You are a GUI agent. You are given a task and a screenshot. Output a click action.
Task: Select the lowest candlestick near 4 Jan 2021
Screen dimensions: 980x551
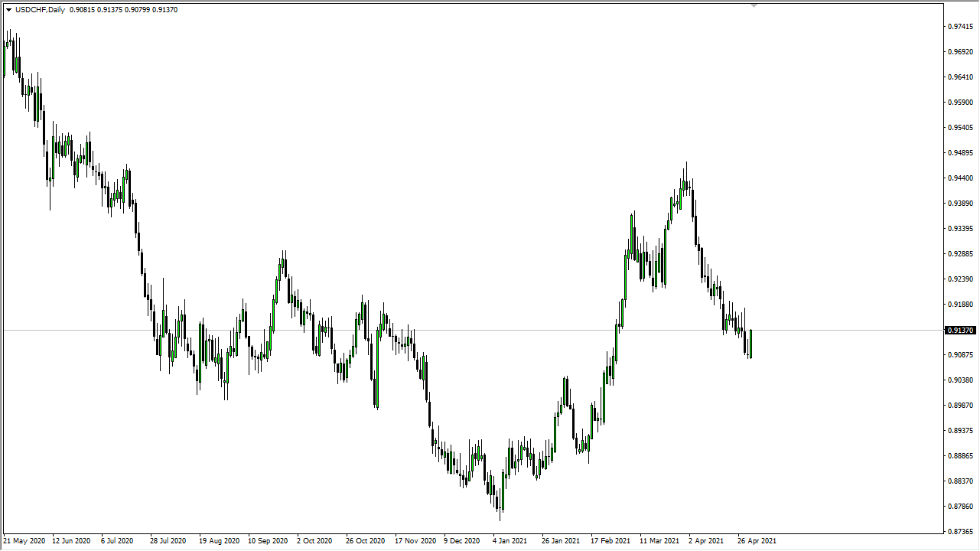500,509
